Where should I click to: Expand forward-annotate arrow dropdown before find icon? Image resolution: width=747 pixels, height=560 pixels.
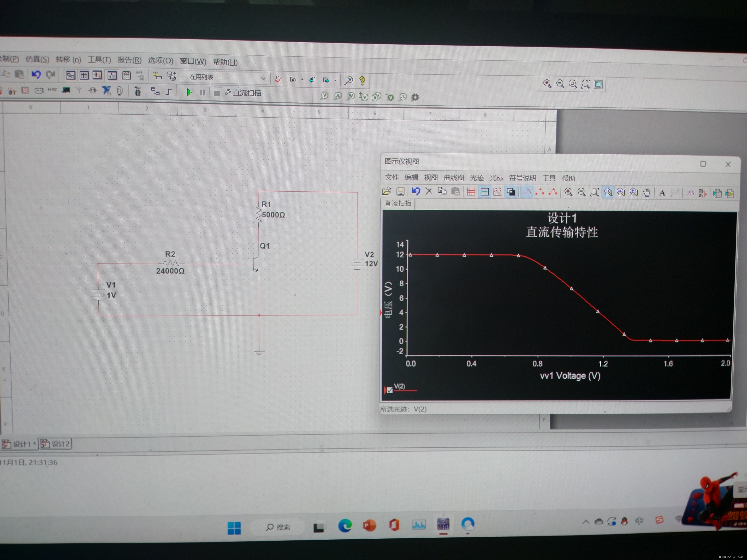click(x=335, y=80)
